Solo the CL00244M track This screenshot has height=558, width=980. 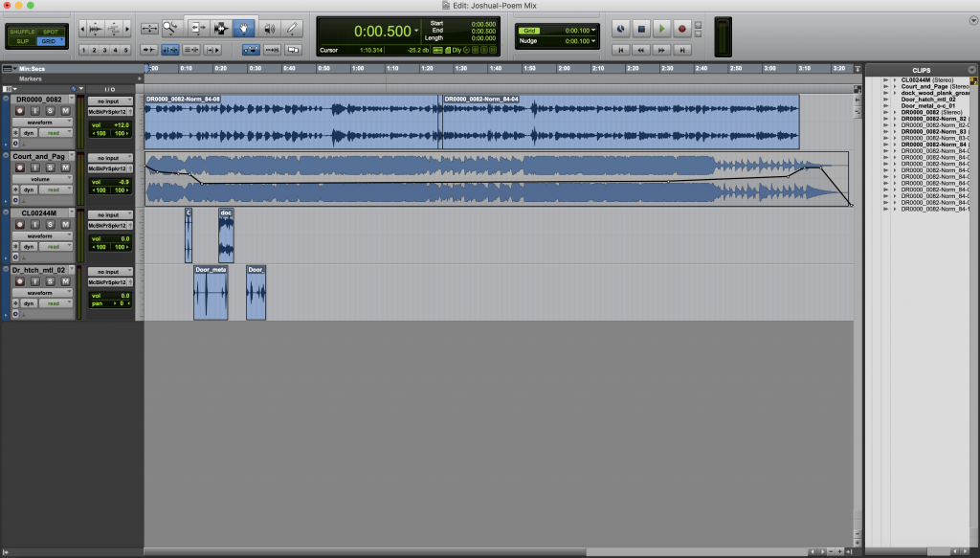point(50,224)
